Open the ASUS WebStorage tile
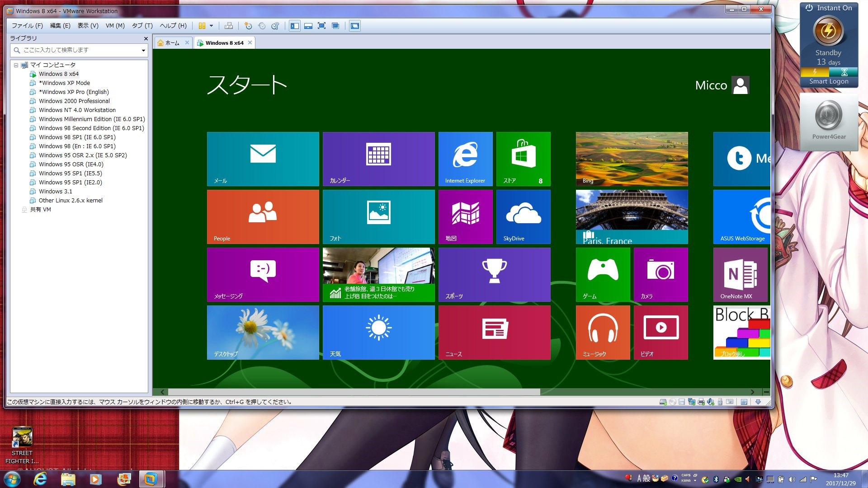This screenshot has width=868, height=488. pyautogui.click(x=742, y=217)
